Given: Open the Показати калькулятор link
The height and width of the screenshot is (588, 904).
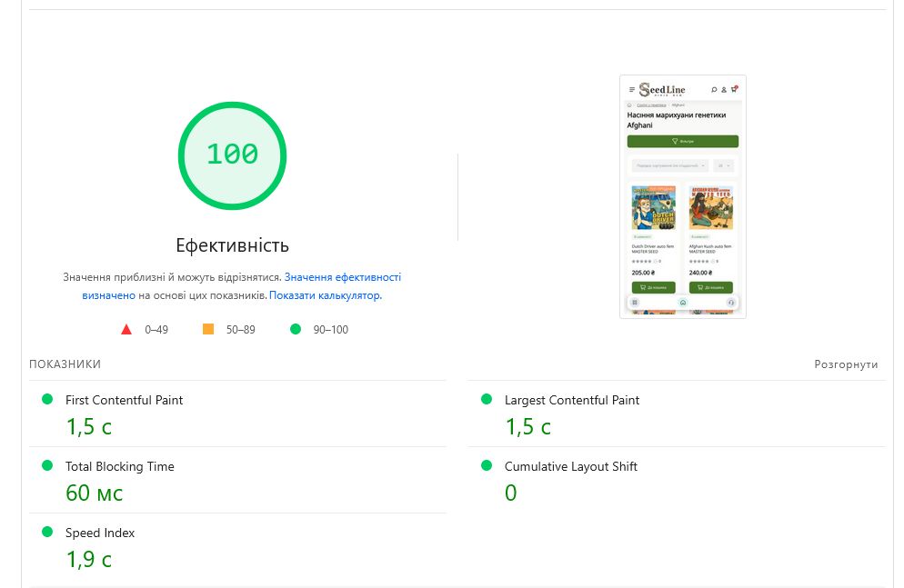Looking at the screenshot, I should point(325,295).
